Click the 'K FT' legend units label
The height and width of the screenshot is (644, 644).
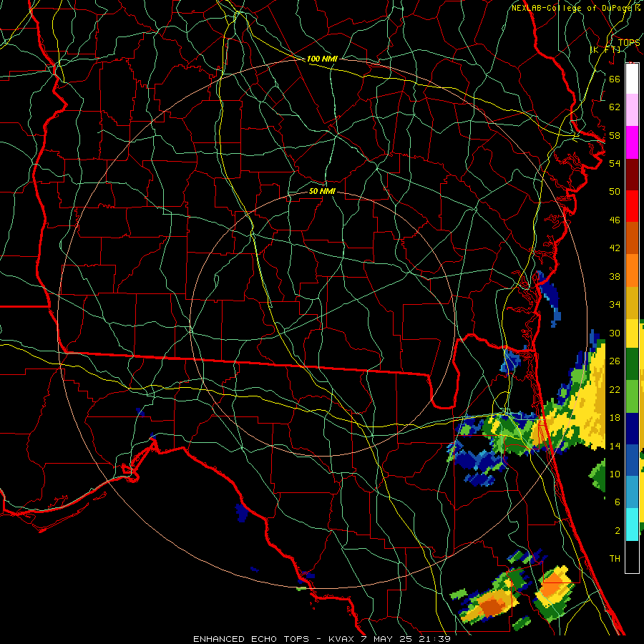(605, 49)
